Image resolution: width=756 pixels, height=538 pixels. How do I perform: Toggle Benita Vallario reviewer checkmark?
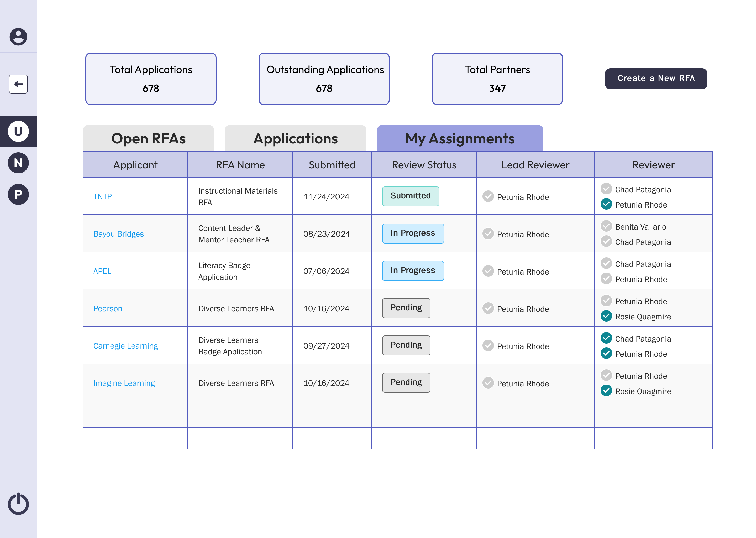(x=606, y=226)
